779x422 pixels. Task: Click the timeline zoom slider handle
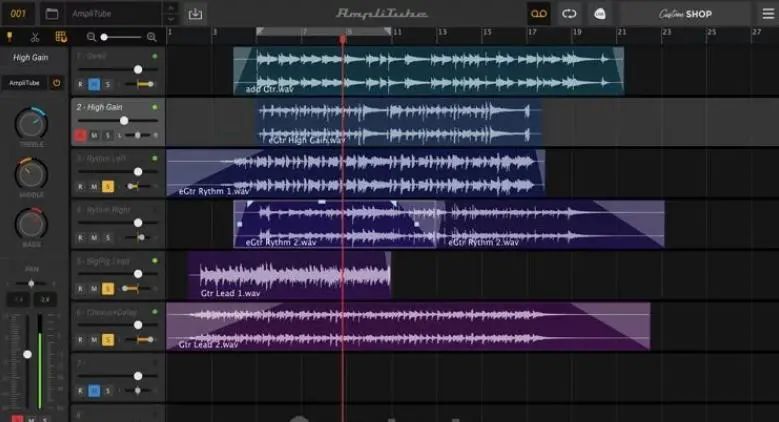click(x=104, y=37)
